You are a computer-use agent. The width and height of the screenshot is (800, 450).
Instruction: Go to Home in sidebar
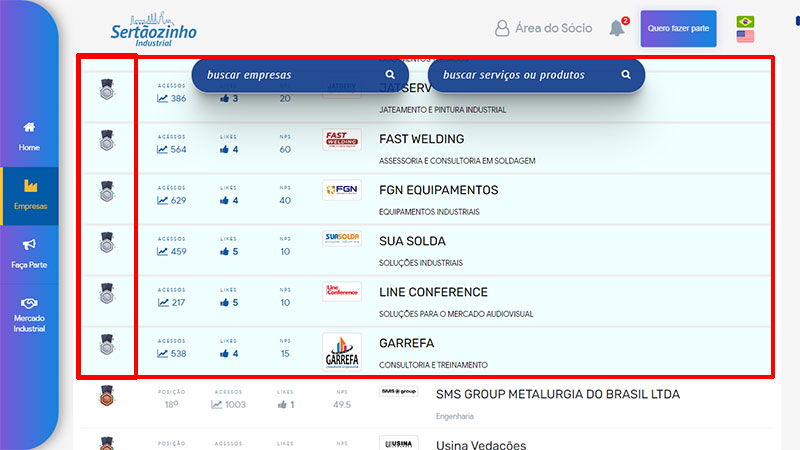click(29, 137)
